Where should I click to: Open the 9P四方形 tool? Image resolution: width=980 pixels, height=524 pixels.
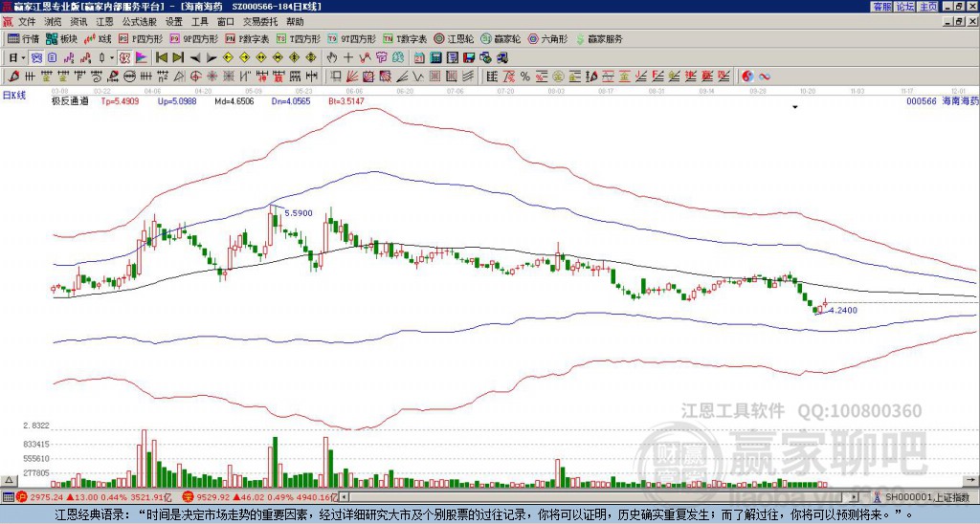tap(194, 38)
